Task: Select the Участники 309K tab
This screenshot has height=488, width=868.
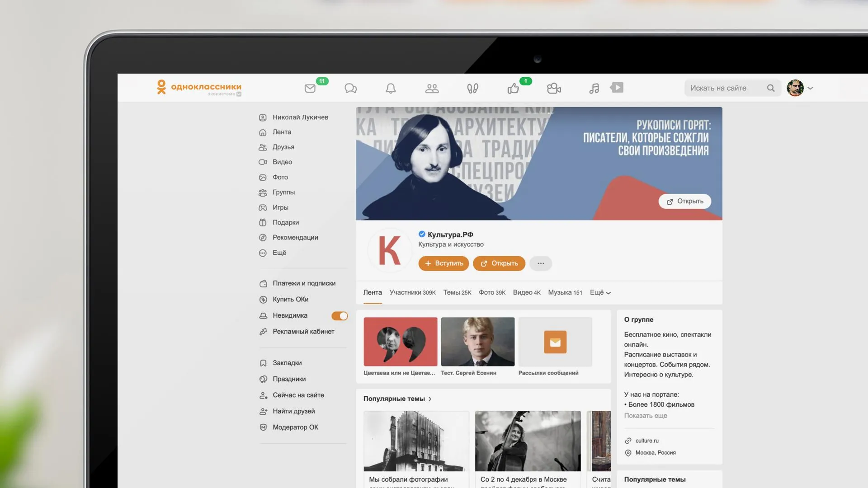Action: (412, 293)
